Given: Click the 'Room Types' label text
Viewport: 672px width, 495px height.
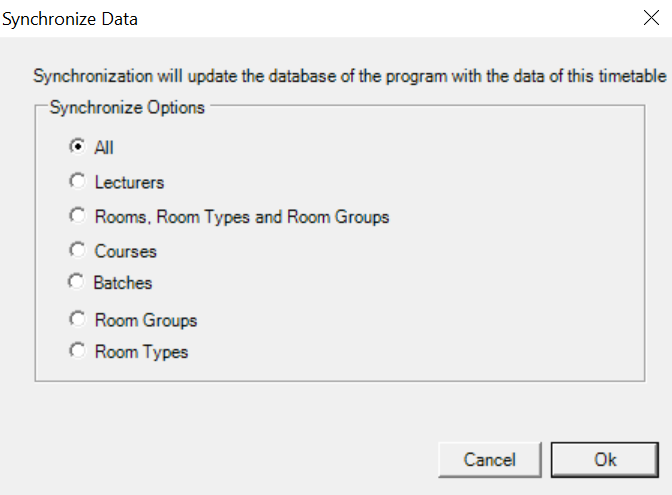Looking at the screenshot, I should (x=141, y=352).
